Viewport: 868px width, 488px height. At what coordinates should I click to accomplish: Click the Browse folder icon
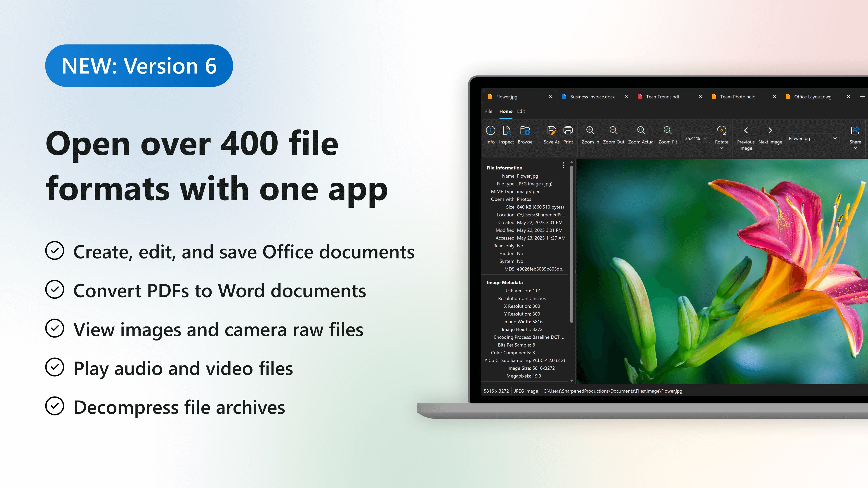525,131
